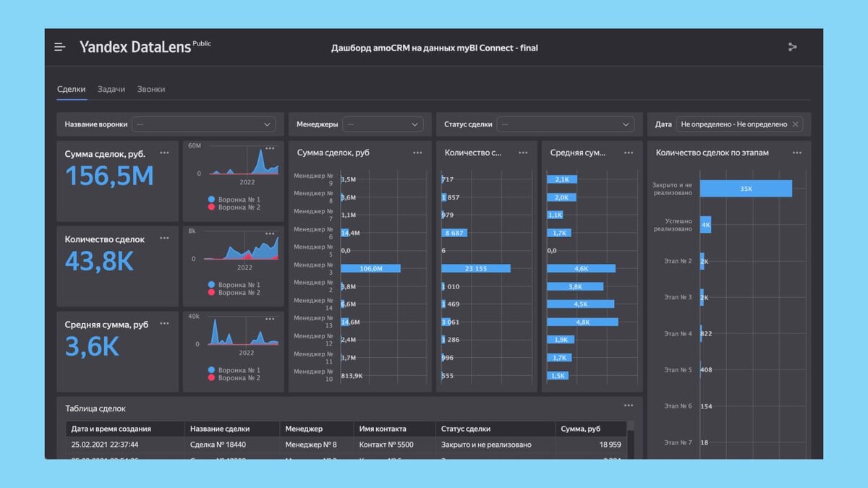Click the share icon in header
Screen dimensions: 868x488
tap(792, 47)
